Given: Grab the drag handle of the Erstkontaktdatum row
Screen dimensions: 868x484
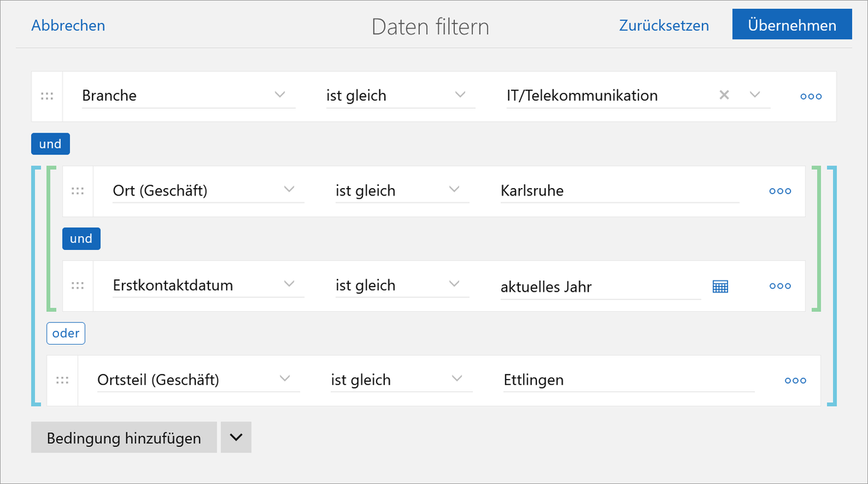Looking at the screenshot, I should [77, 285].
